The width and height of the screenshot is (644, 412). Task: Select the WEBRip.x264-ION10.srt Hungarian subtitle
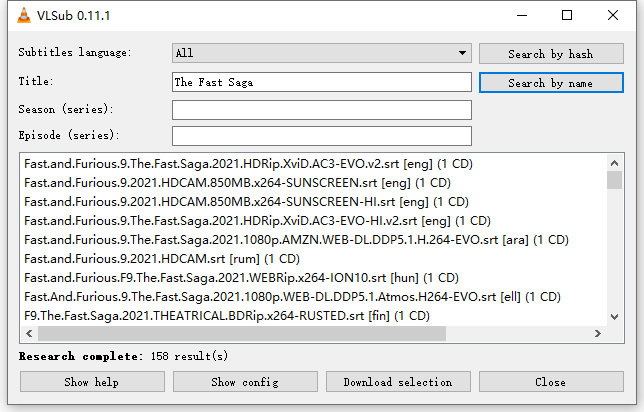(x=241, y=277)
